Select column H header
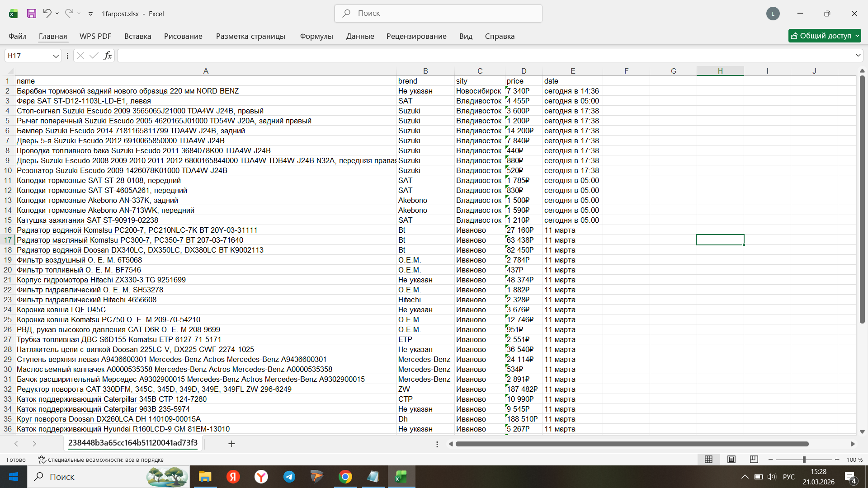 click(720, 71)
